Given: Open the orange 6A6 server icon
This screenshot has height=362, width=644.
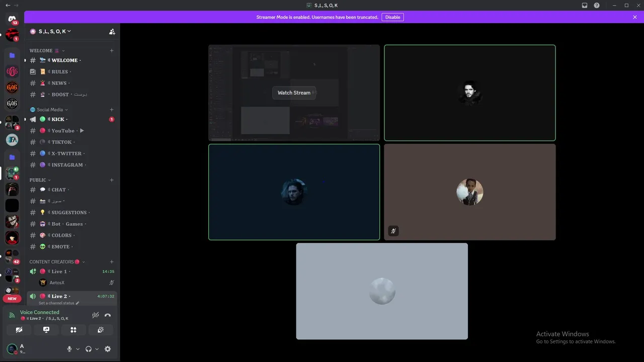Looking at the screenshot, I should tap(12, 87).
